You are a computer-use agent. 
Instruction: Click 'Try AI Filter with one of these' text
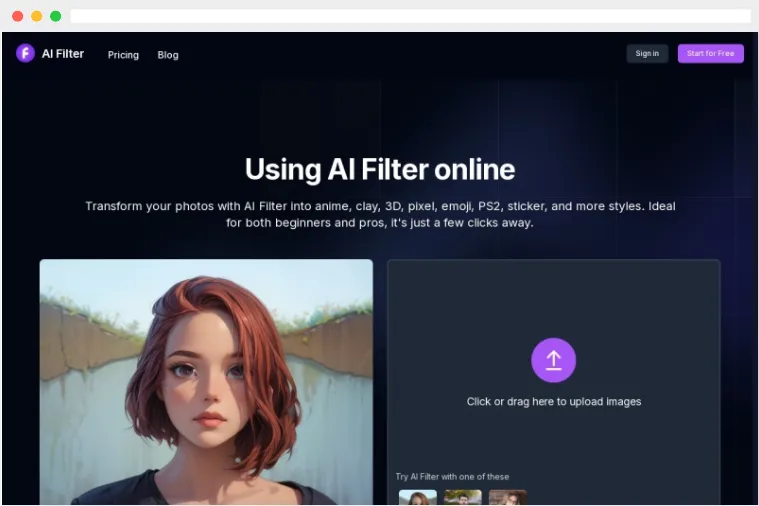(452, 476)
